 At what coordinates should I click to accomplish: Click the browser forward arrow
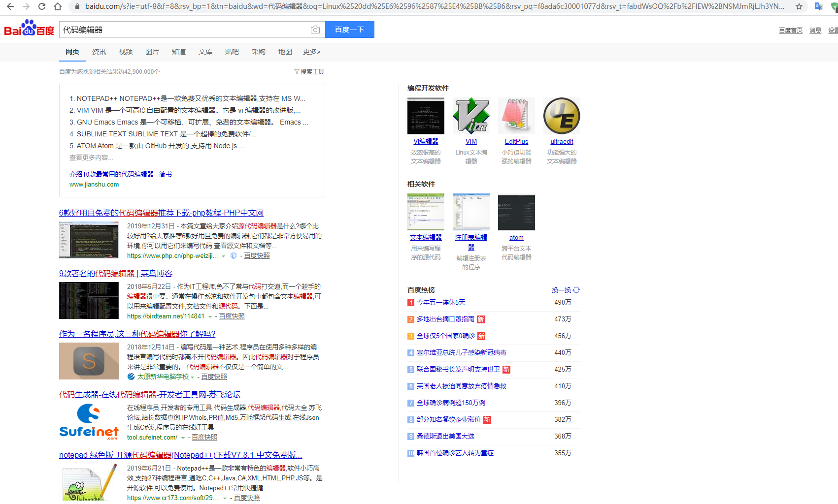pyautogui.click(x=26, y=6)
